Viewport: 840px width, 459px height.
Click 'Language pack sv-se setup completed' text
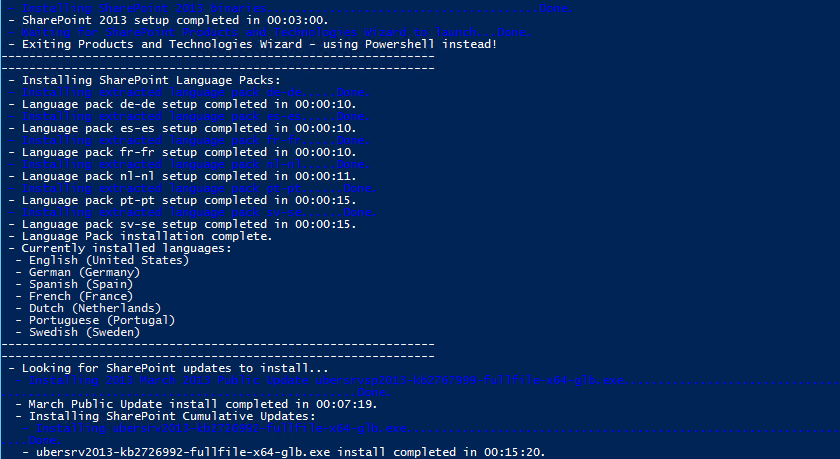coord(183,224)
